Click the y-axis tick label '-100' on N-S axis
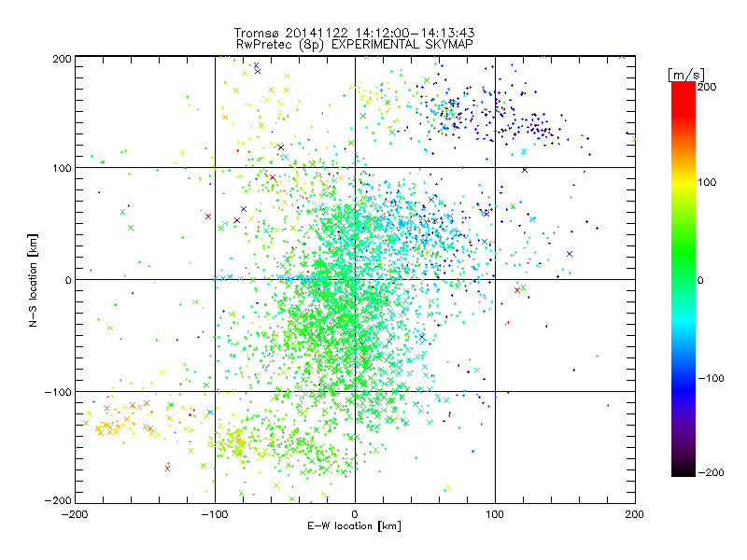Viewport: 747px width, 560px height. [x=58, y=392]
